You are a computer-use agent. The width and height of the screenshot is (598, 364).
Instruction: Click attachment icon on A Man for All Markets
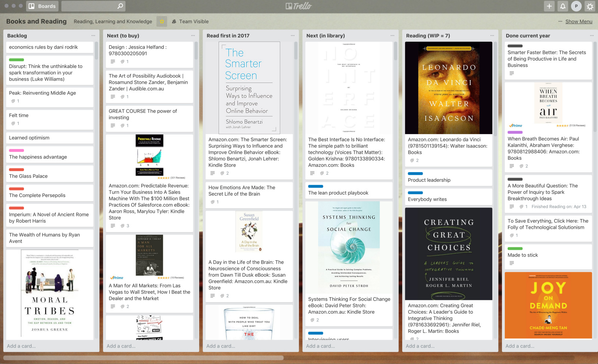pyautogui.click(x=122, y=307)
